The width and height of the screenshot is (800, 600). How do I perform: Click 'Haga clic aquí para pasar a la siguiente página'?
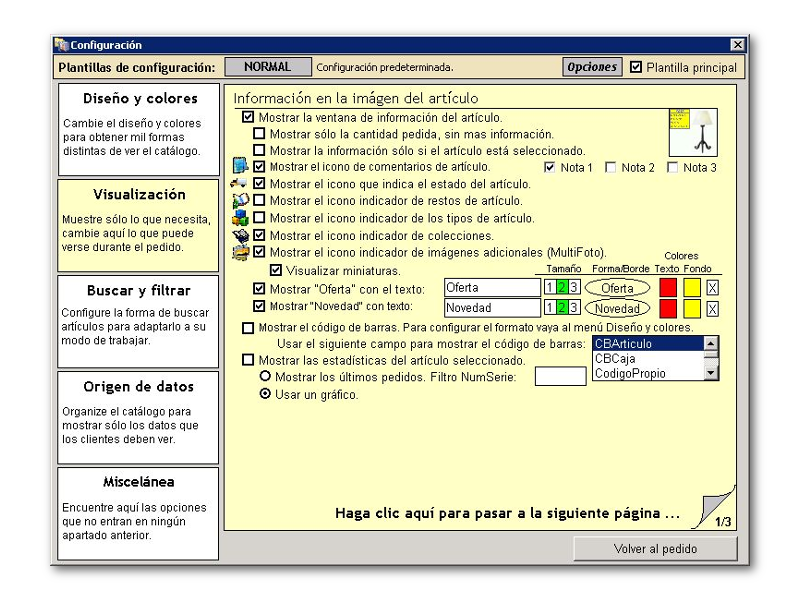[x=508, y=513]
